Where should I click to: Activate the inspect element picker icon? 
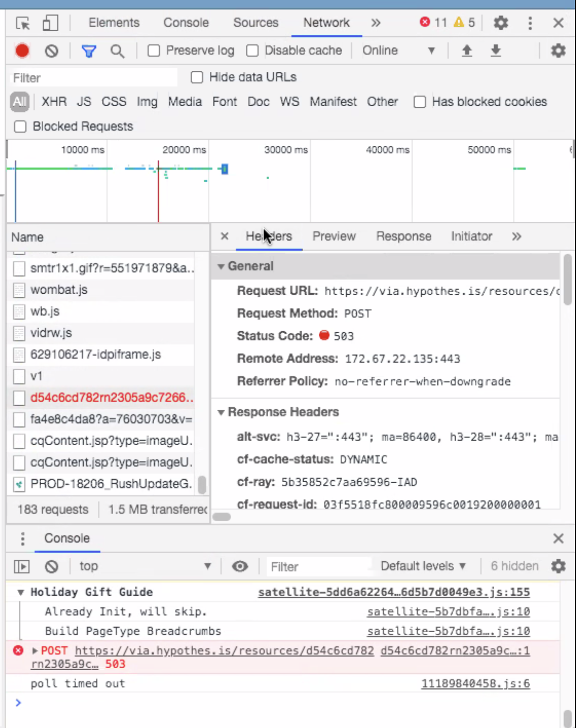(23, 23)
